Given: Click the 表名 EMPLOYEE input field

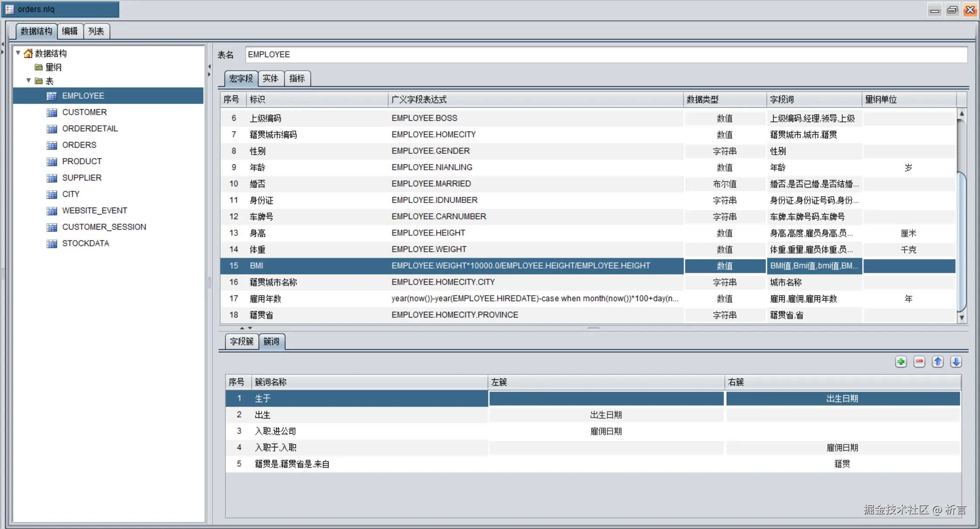Looking at the screenshot, I should click(x=605, y=55).
